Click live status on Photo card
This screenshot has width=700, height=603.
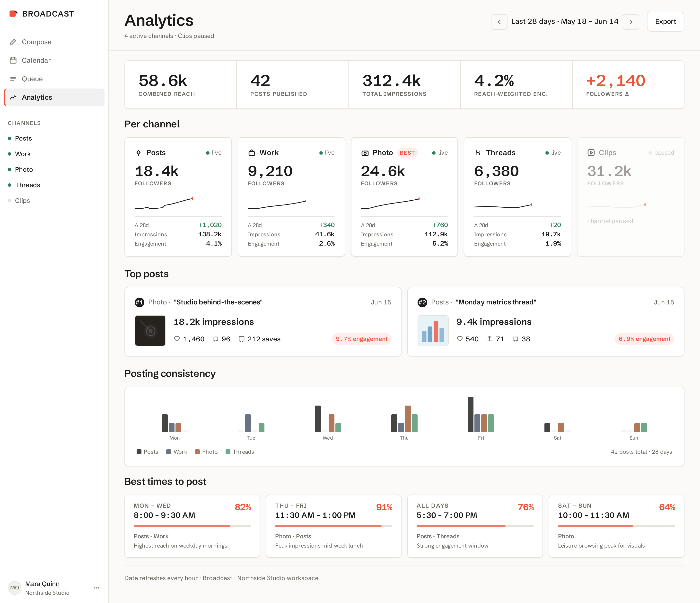tap(440, 153)
